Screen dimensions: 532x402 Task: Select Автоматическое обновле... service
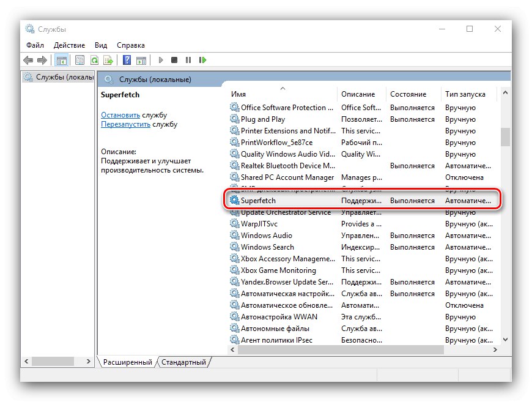287,305
